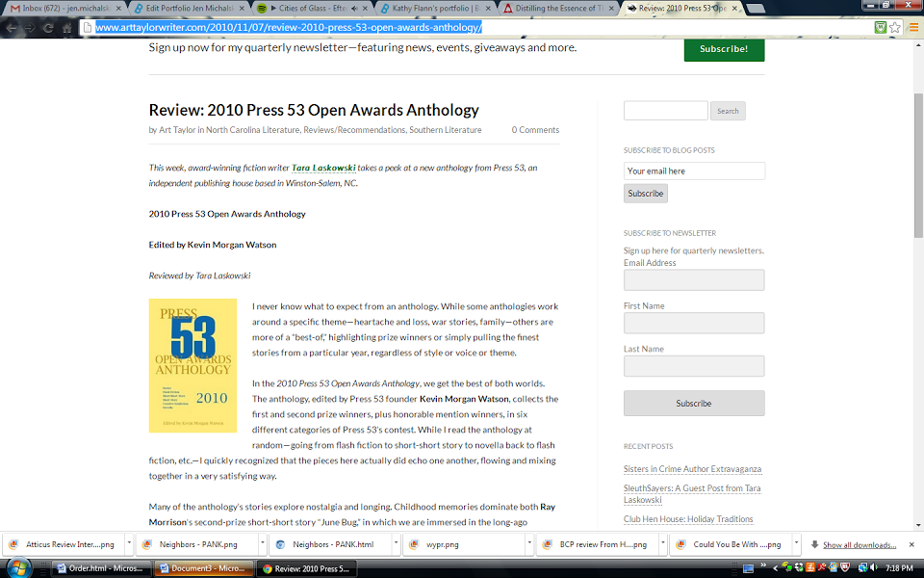The image size is (924, 578).
Task: Click the browser Forward arrow
Action: coord(30,27)
